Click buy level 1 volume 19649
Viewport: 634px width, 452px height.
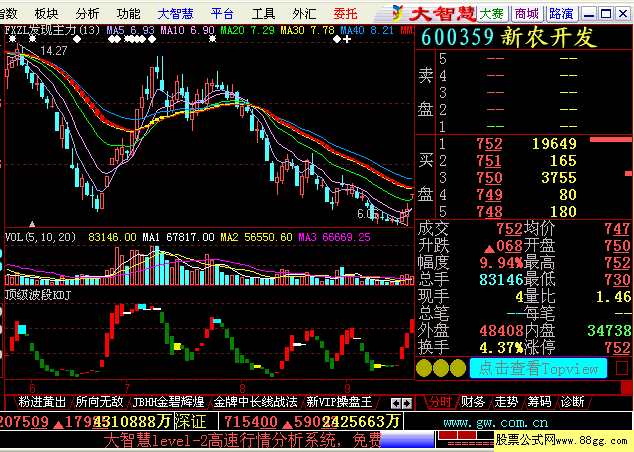click(x=554, y=144)
